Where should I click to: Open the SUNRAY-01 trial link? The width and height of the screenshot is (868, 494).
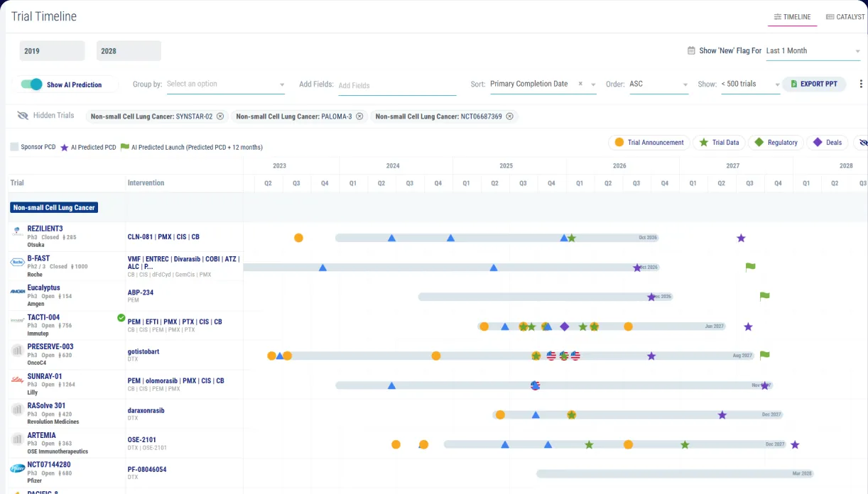44,376
